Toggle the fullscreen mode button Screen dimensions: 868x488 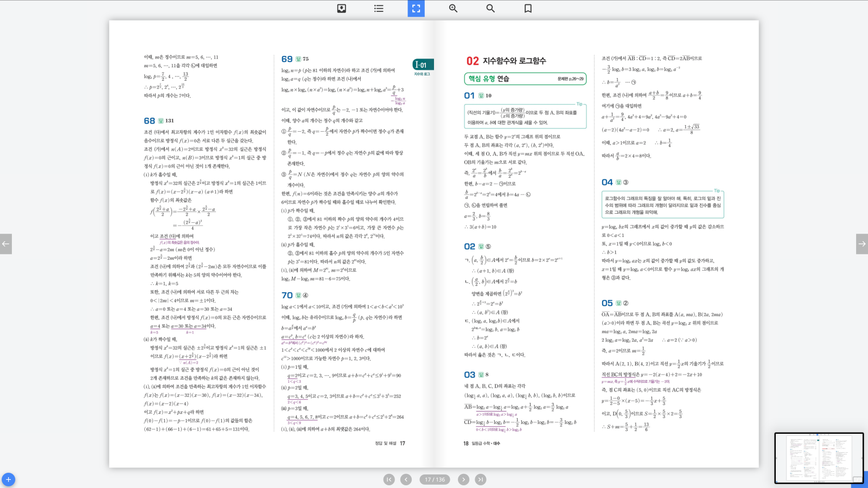[x=416, y=8]
